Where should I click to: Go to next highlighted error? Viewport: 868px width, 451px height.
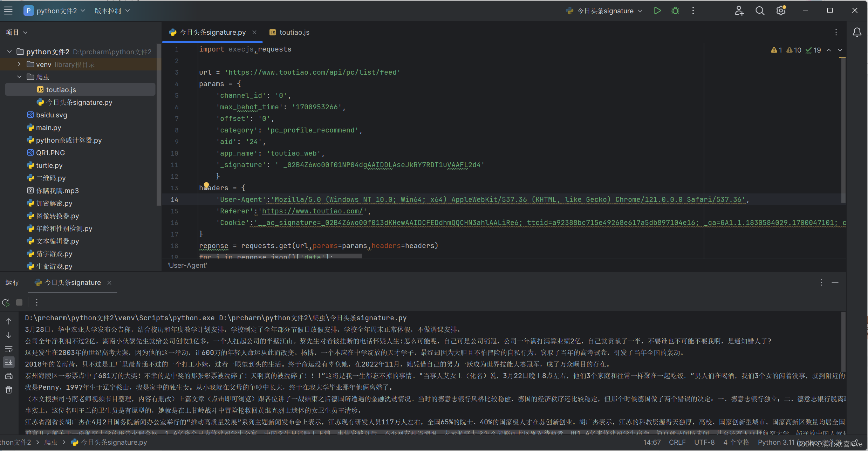pyautogui.click(x=840, y=50)
